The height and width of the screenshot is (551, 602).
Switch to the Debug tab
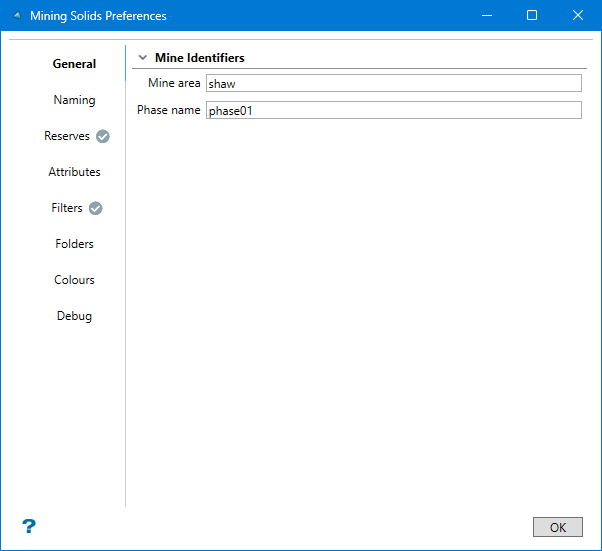point(74,316)
